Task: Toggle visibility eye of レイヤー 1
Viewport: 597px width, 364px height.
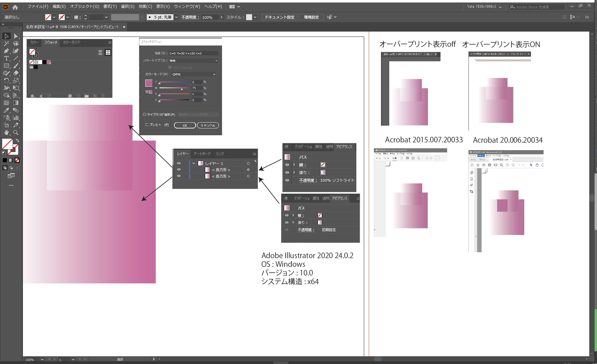Action: pyautogui.click(x=179, y=163)
